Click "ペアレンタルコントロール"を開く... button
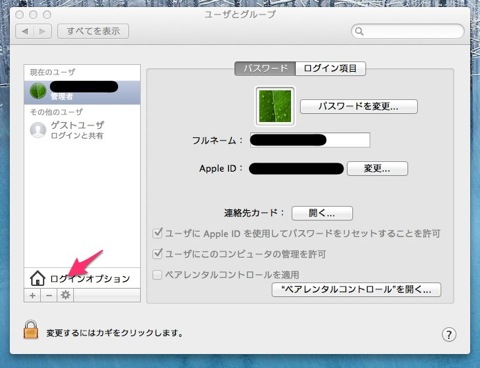 click(x=356, y=289)
